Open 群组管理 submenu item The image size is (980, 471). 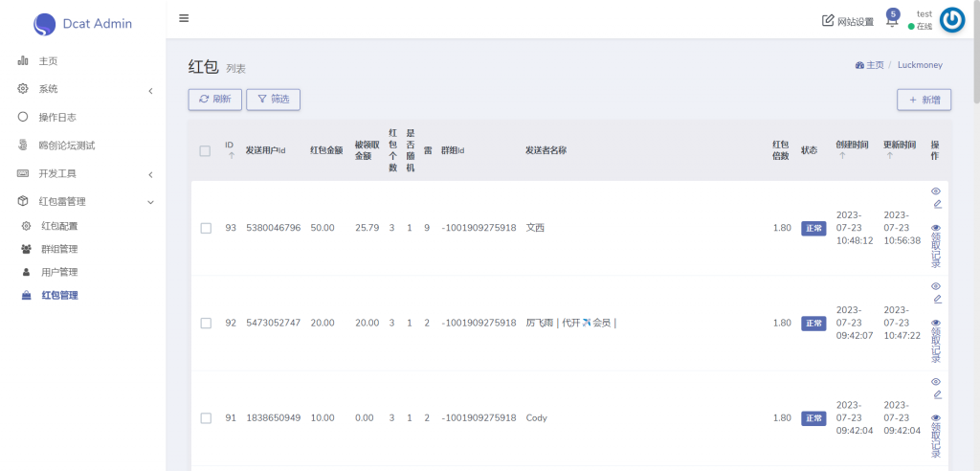pyautogui.click(x=83, y=249)
